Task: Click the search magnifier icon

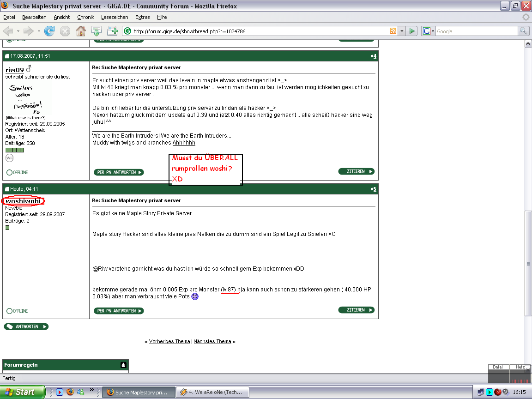Action: tap(523, 31)
